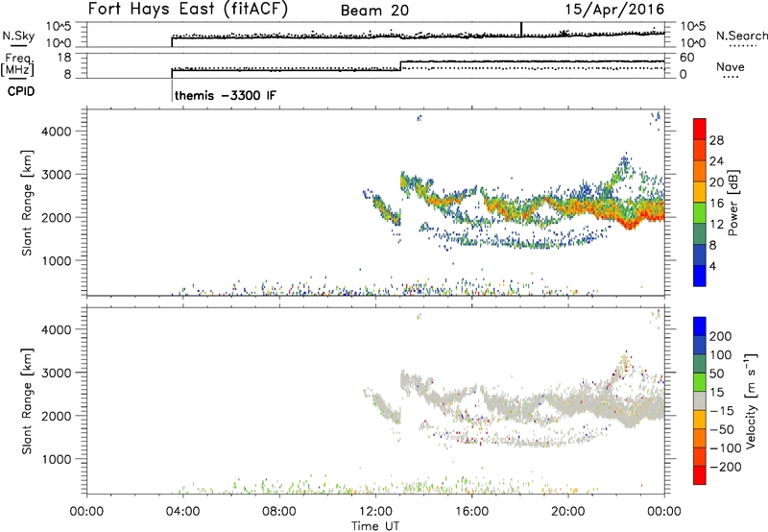Click the '24' label on power colorbar
The width and height of the screenshot is (768, 532).
(716, 161)
